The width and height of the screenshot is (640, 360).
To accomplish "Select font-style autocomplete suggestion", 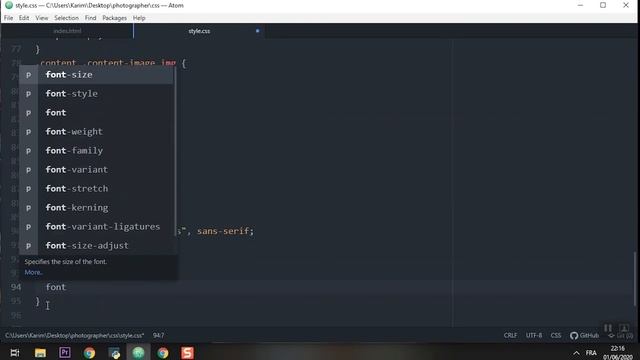I will coord(96,93).
